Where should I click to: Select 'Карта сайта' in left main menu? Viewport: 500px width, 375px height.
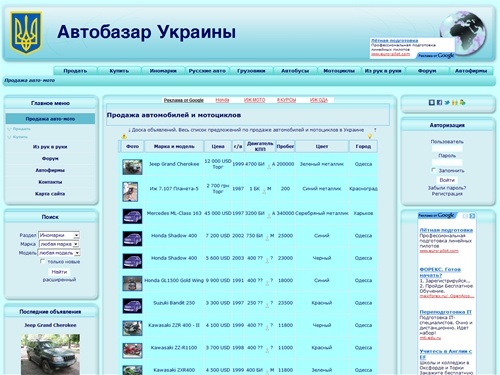coord(50,194)
